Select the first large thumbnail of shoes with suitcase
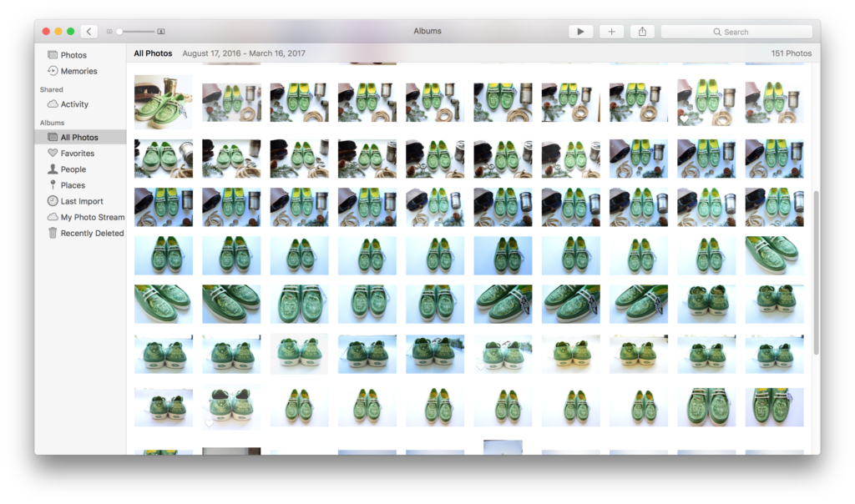This screenshot has width=855, height=504. [164, 102]
